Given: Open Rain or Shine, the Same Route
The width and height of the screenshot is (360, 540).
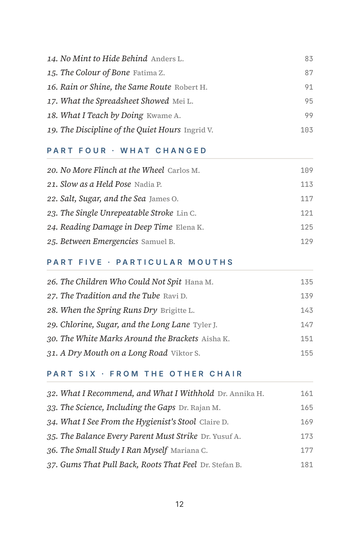Looking at the screenshot, I should (179, 87).
